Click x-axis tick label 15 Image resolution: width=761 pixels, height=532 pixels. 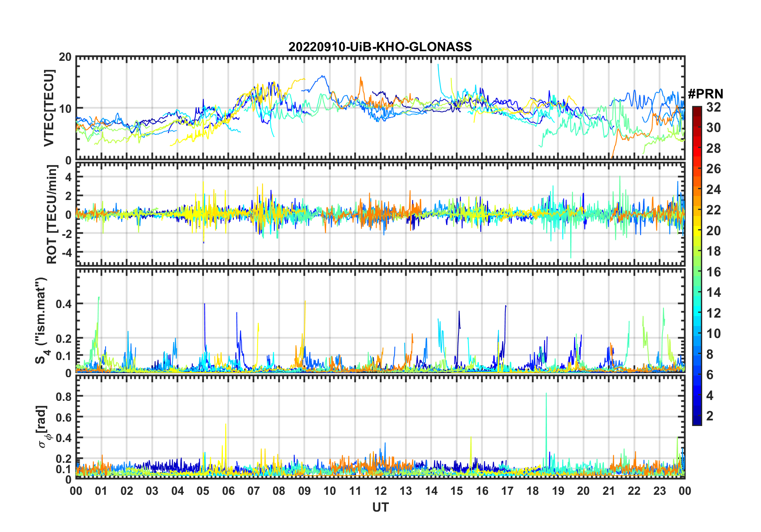[x=457, y=491]
